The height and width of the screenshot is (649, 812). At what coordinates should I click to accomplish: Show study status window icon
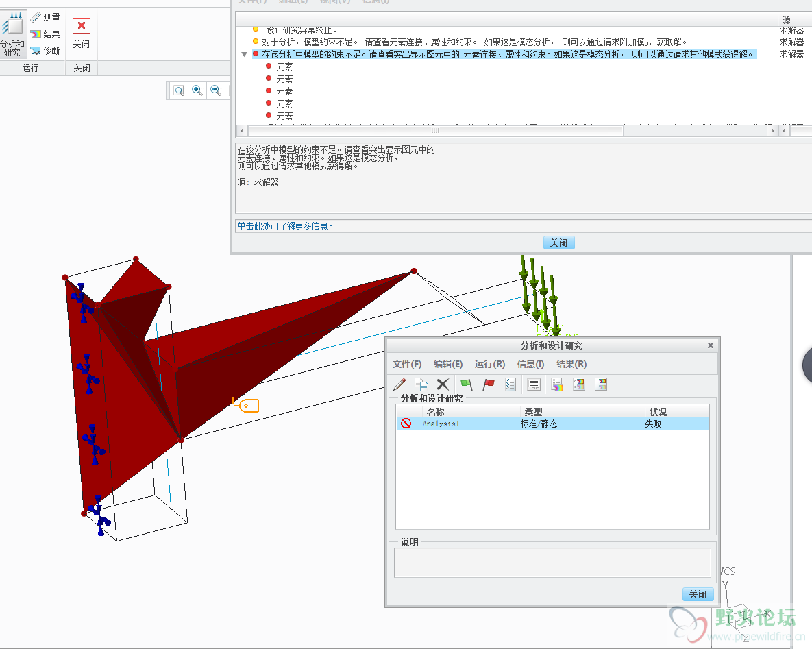pyautogui.click(x=534, y=384)
